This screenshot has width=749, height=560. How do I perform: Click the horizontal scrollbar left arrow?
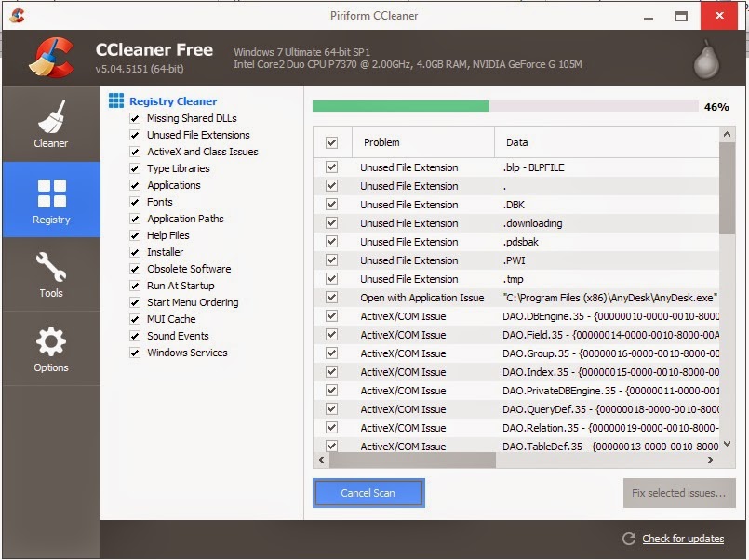(321, 460)
